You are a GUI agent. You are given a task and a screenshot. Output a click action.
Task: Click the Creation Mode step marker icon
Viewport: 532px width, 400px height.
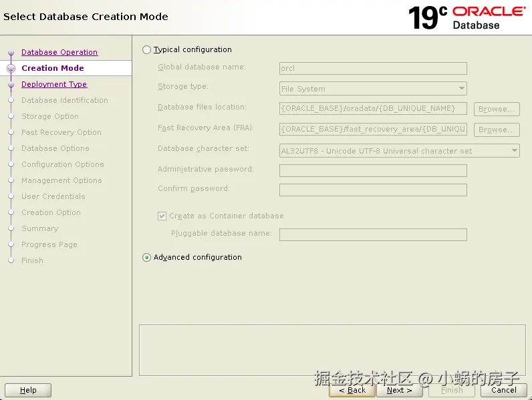(11, 68)
